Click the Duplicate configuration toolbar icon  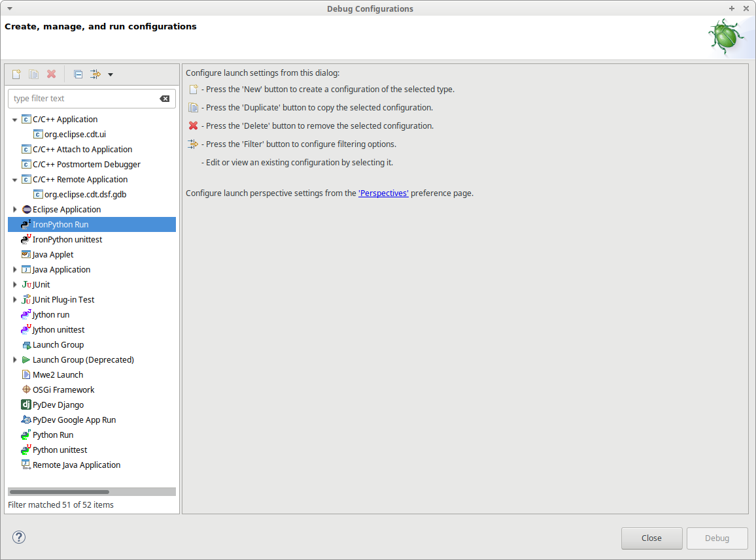[x=34, y=74]
